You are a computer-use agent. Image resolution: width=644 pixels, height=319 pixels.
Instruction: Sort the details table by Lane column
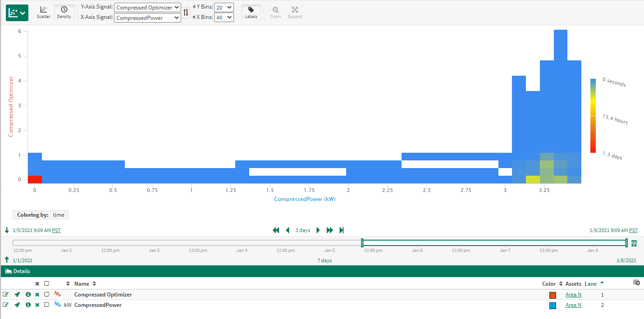[590, 284]
